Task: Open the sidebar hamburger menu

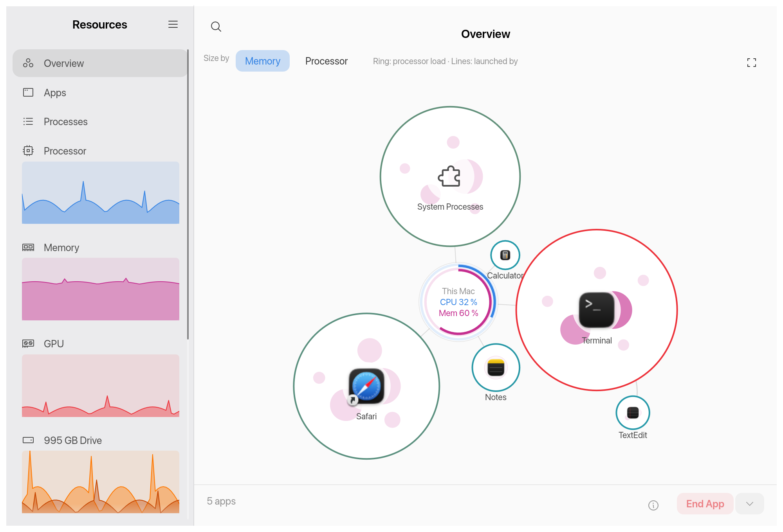Action: (x=173, y=24)
